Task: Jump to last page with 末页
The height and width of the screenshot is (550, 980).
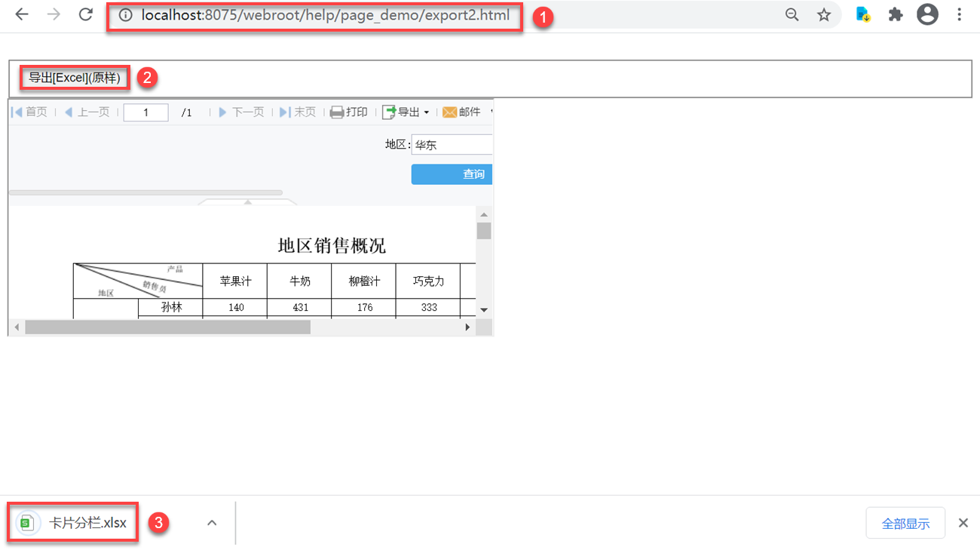Action: (298, 112)
